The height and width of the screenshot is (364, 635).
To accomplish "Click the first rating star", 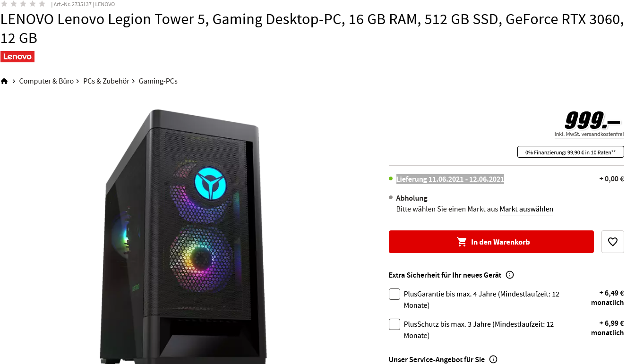I will (x=4, y=4).
